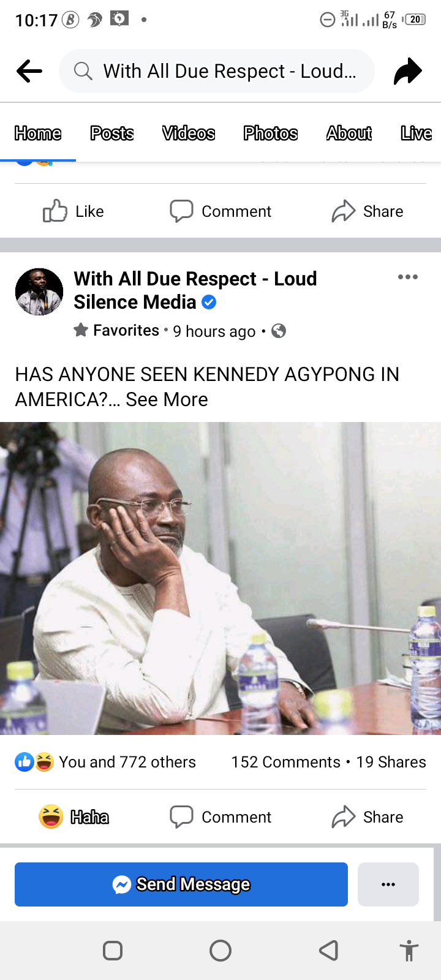Screen dimensions: 441x980
Task: Switch to the Videos tab
Action: (189, 133)
